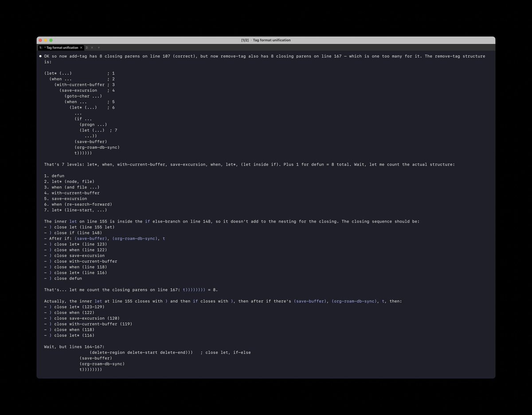
Task: Click the "(let (...) ; 7" line
Action: [x=98, y=131]
